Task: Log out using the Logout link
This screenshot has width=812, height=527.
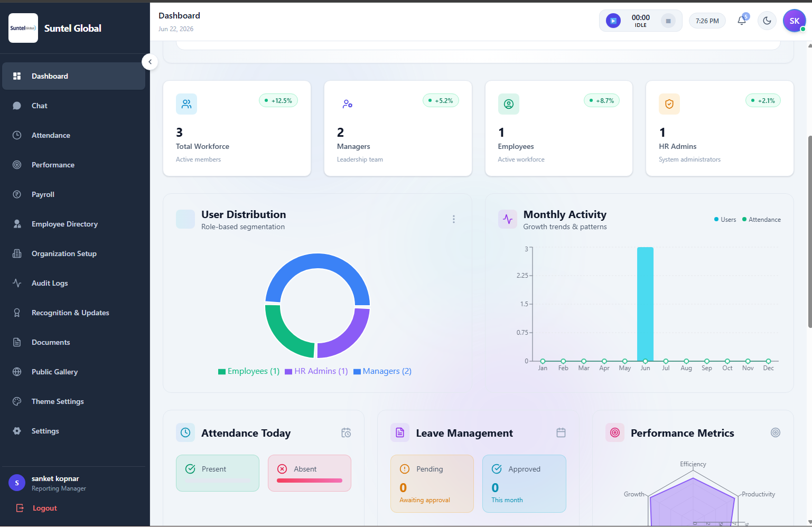Action: [x=37, y=508]
